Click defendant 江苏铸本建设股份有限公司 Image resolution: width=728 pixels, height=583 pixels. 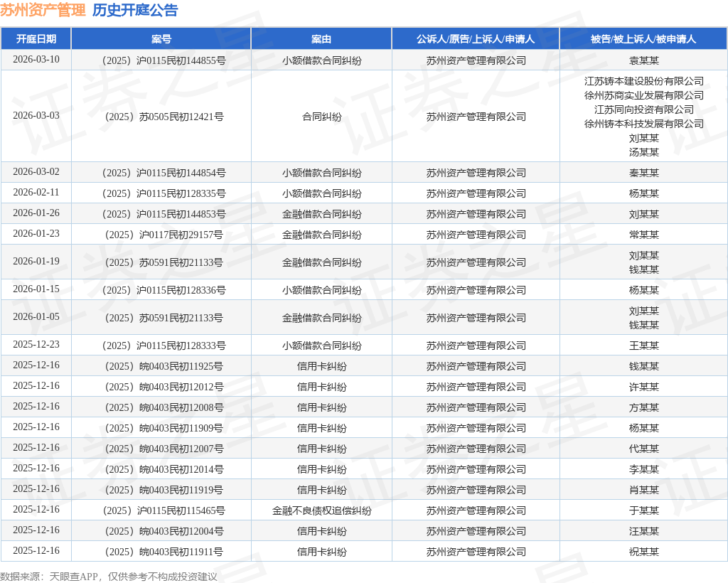click(644, 81)
